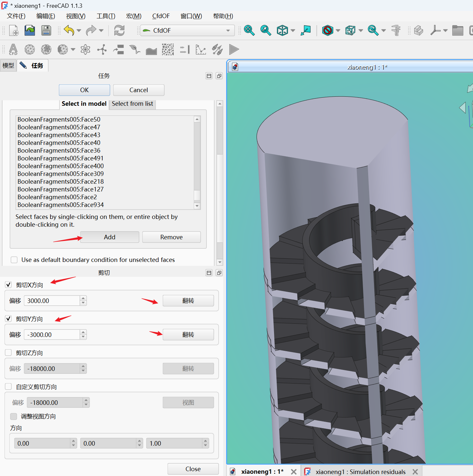Click the CfdOF analysis container icon
The height and width of the screenshot is (476, 473).
click(13, 49)
